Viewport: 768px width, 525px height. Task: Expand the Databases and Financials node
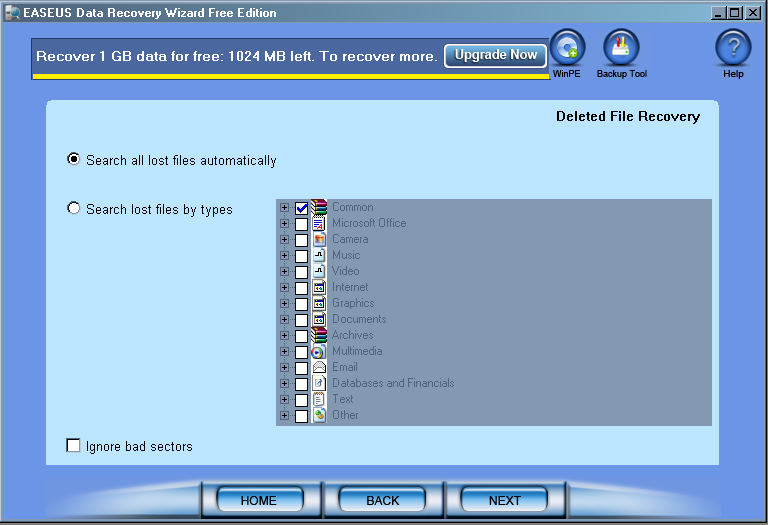pyautogui.click(x=284, y=383)
